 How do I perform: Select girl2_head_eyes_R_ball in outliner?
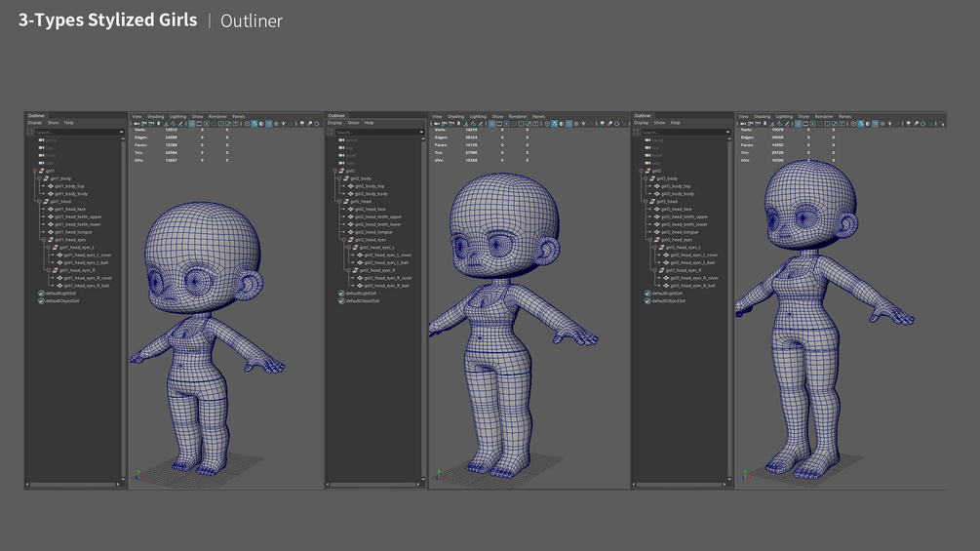click(x=387, y=286)
